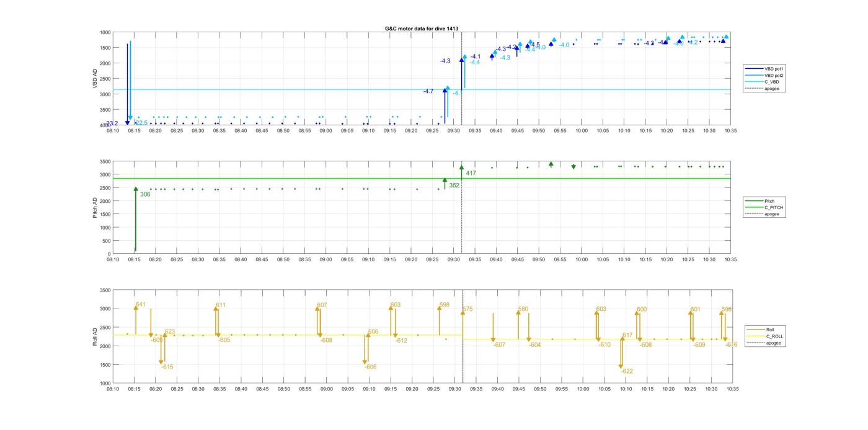Screen dimensions: 868x430
Task: Click the 'VBD AD' y-axis label
Action: (x=95, y=78)
